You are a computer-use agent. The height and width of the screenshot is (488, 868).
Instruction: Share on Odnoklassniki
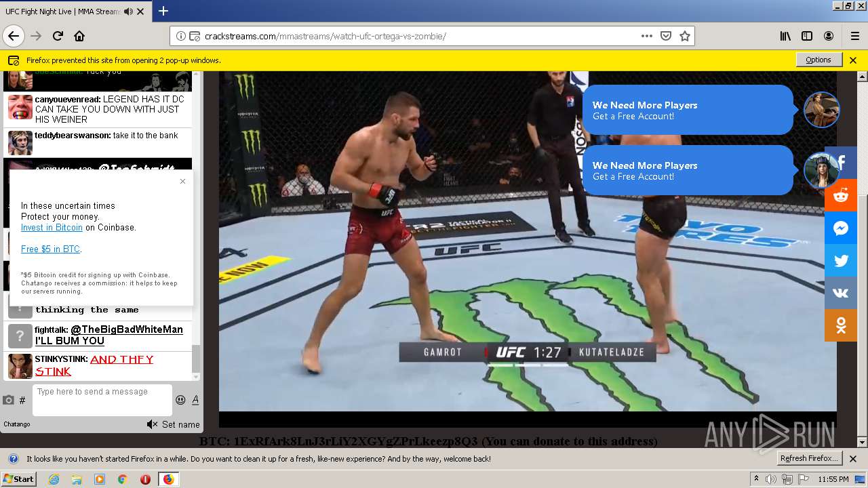(841, 326)
